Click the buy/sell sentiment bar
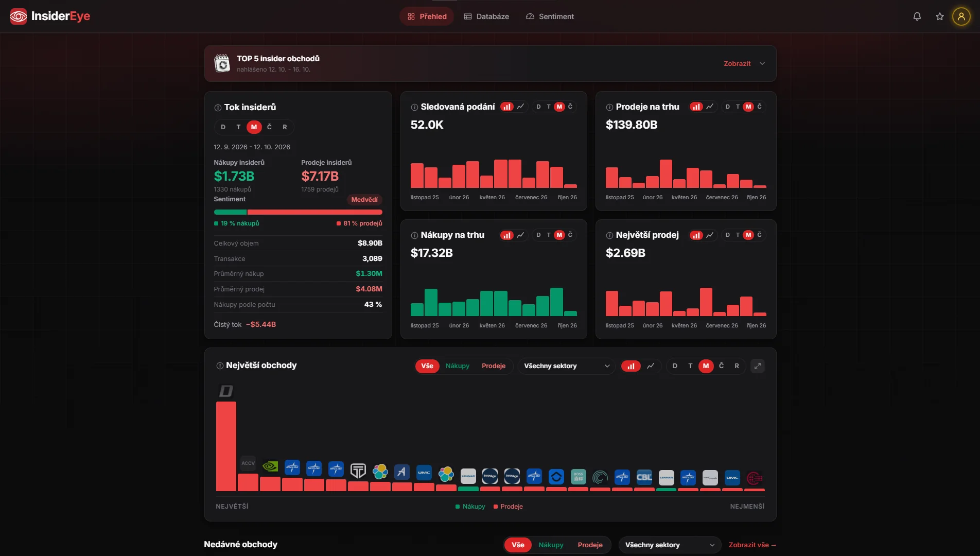This screenshot has height=556, width=980. pos(298,212)
